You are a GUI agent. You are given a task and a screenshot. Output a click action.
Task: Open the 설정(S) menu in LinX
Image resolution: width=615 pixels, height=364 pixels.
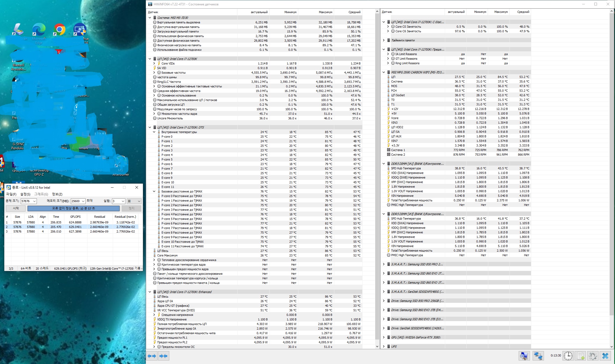[25, 194]
